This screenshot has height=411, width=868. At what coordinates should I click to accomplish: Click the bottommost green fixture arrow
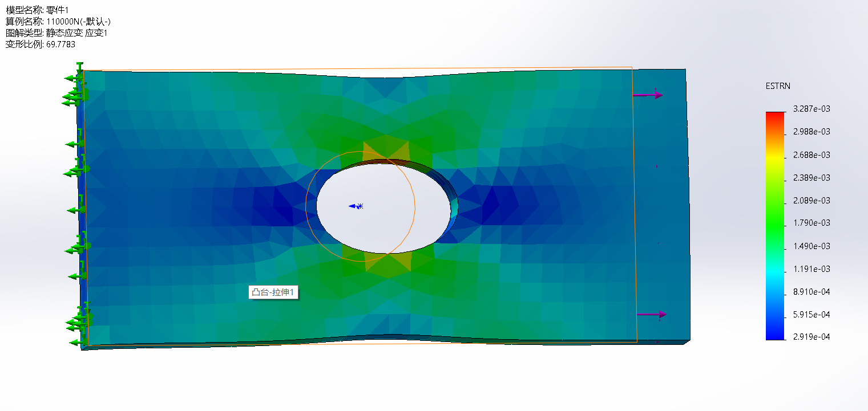pos(75,342)
